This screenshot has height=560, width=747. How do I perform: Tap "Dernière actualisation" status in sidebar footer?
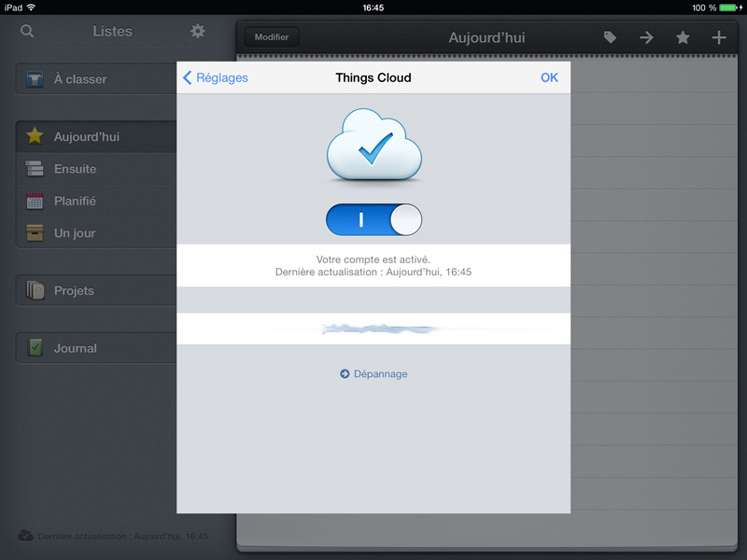point(123,536)
